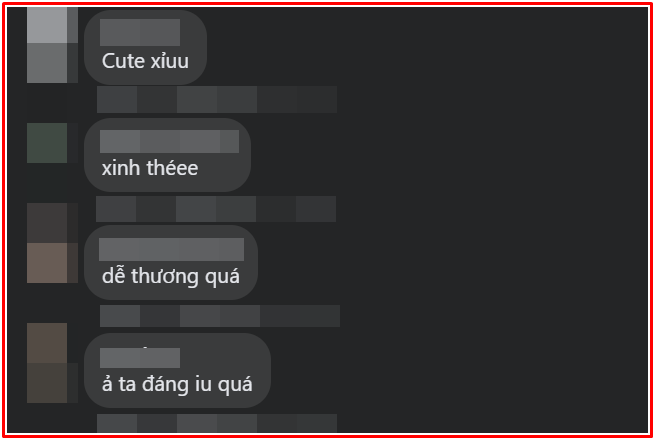Select the 'Cute xỉuu' comment text

pyautogui.click(x=145, y=61)
